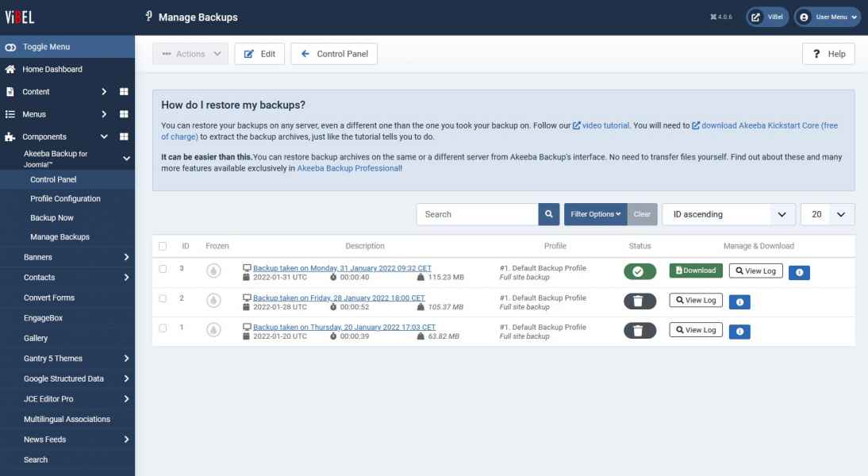Expand Gantry 5 Themes submenu arrow

(x=126, y=359)
